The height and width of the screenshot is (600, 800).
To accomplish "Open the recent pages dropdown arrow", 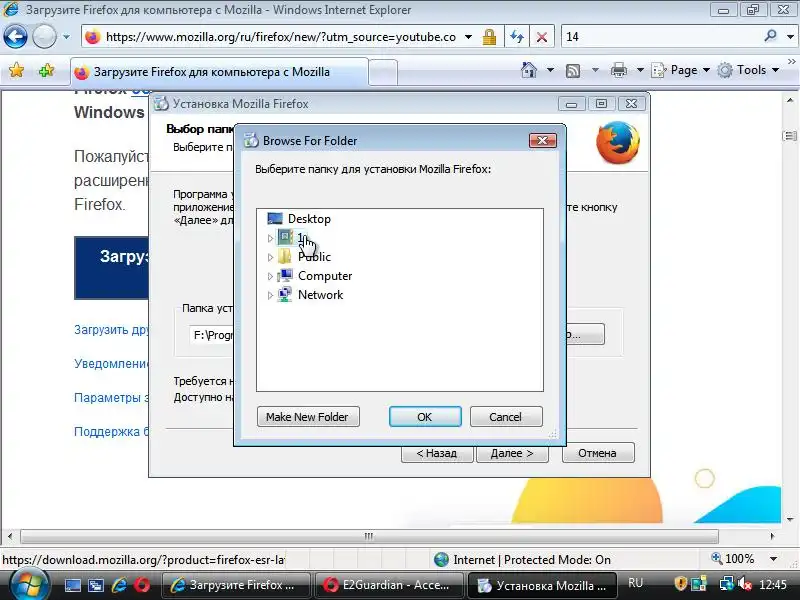I will [x=66, y=37].
